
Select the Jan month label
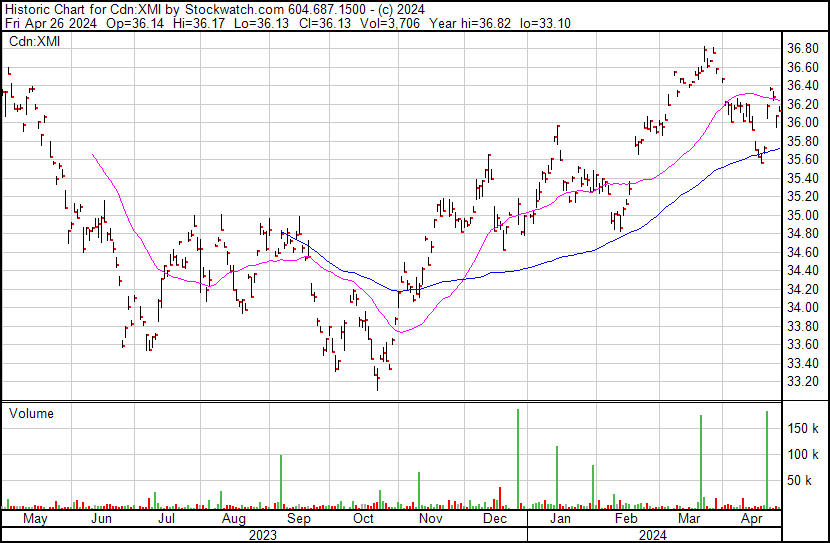click(x=560, y=518)
